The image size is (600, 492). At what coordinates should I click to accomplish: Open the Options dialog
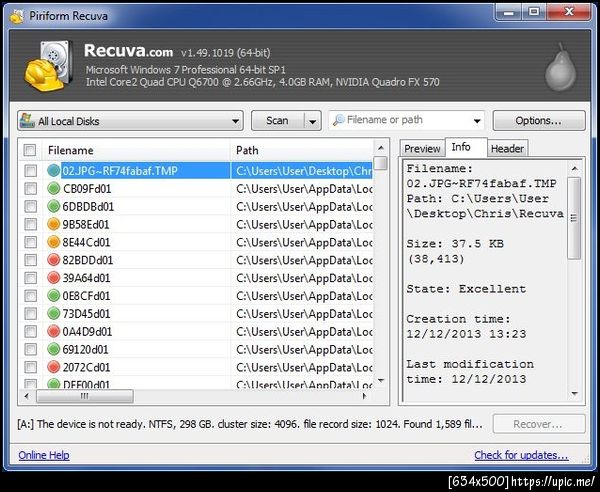(x=539, y=121)
